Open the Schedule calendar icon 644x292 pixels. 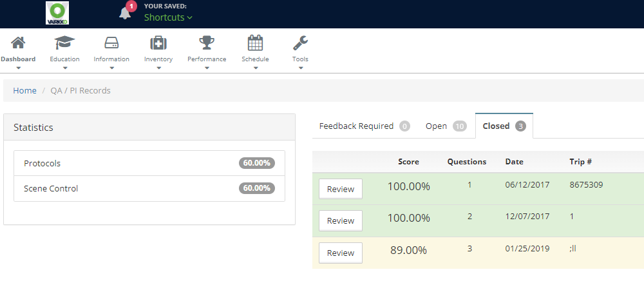tap(255, 43)
